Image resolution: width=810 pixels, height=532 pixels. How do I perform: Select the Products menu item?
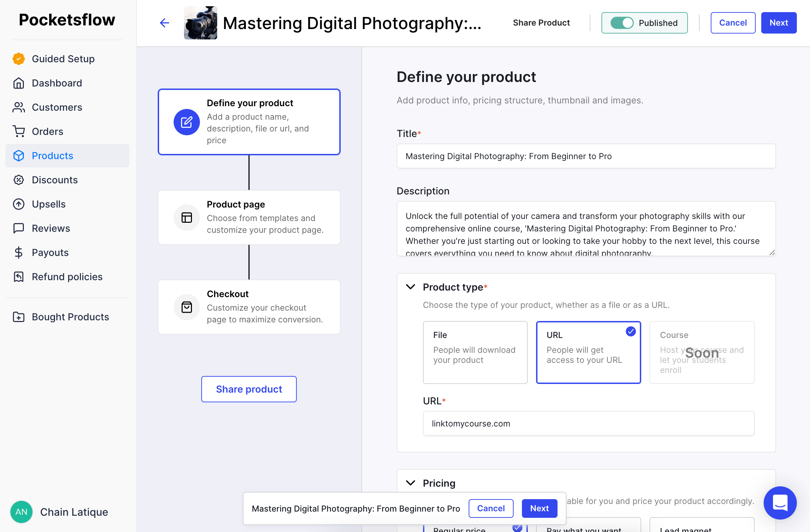pyautogui.click(x=67, y=156)
